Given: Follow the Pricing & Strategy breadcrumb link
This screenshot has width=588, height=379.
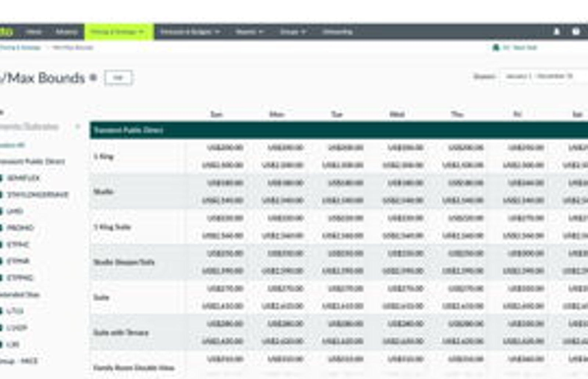Looking at the screenshot, I should click(x=20, y=47).
